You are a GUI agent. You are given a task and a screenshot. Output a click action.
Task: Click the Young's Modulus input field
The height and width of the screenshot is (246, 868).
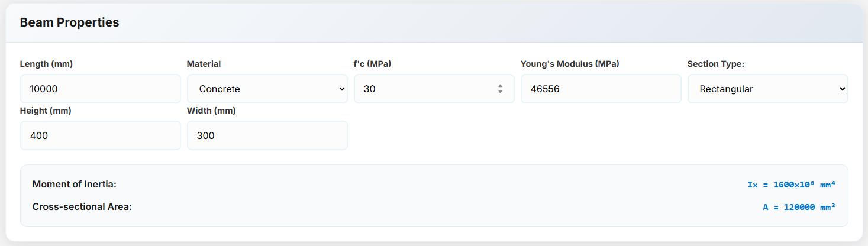click(x=601, y=89)
